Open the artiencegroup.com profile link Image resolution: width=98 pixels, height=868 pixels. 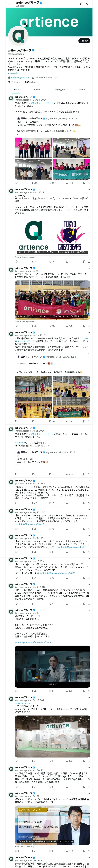click(x=21, y=78)
